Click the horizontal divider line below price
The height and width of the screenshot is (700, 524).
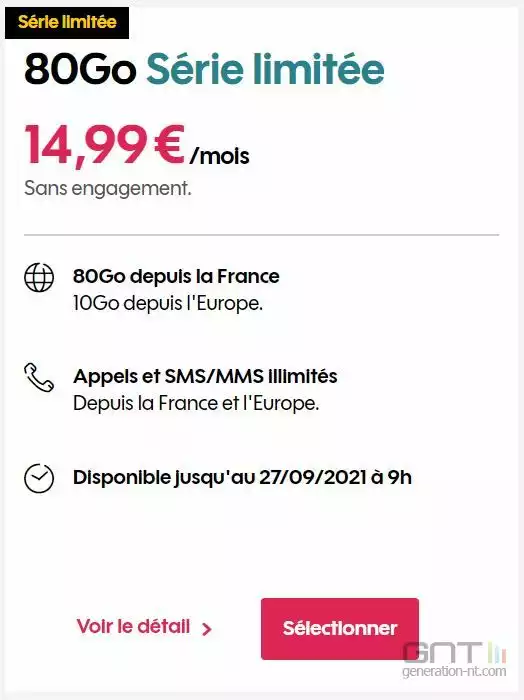click(262, 234)
